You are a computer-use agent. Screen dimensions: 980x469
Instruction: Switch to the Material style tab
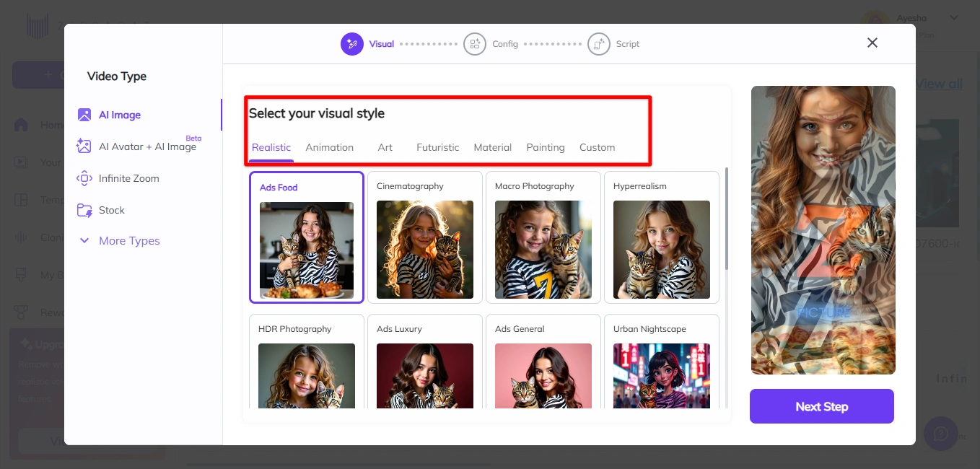(493, 147)
